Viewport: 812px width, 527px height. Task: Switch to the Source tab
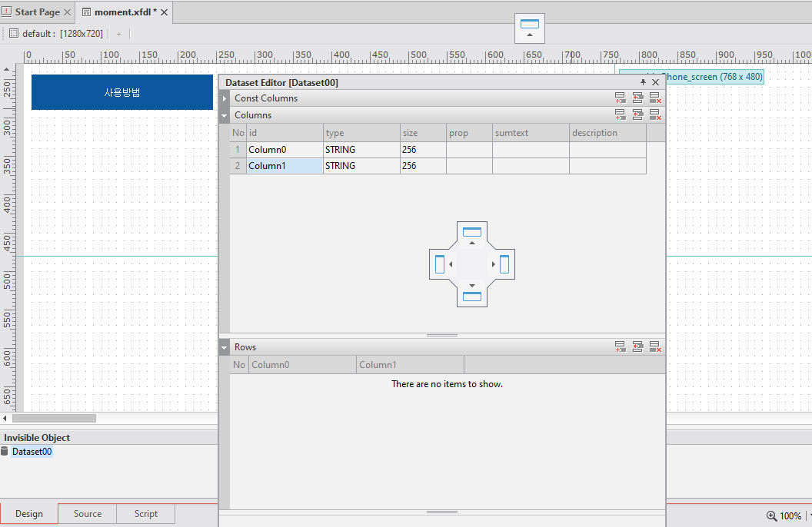click(x=87, y=514)
